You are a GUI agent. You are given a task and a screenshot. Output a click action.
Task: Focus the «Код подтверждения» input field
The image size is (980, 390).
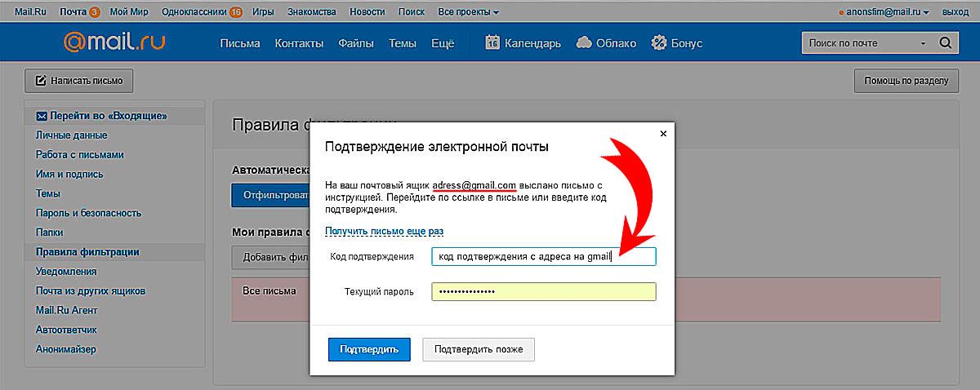tap(543, 256)
